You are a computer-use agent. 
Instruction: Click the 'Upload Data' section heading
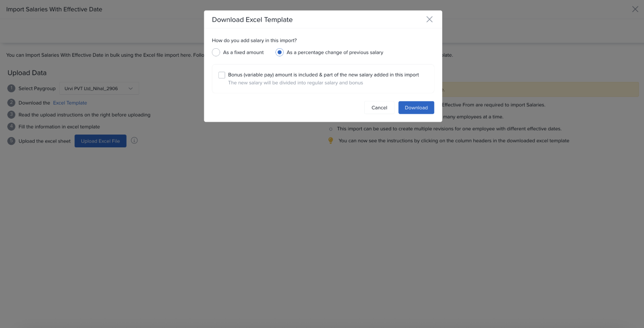pos(27,73)
